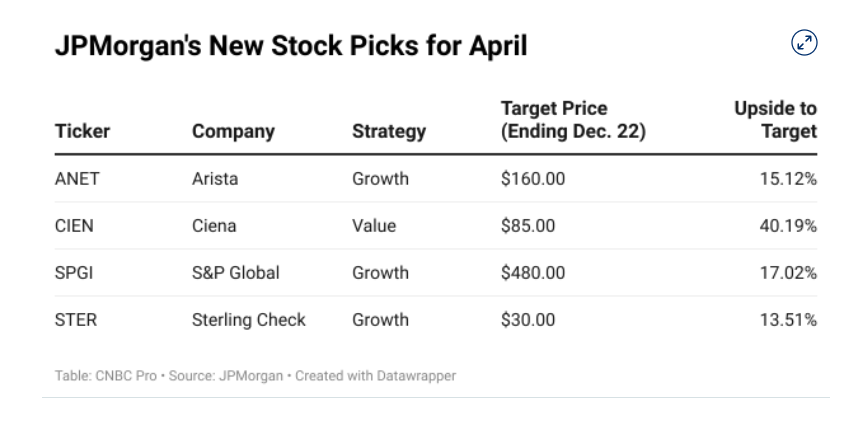The image size is (841, 423).
Task: Click the Ciena company name
Action: (x=214, y=226)
